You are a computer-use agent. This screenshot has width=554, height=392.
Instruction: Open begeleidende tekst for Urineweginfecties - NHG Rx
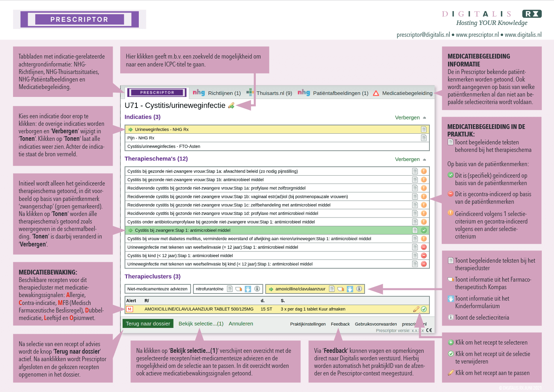424,129
